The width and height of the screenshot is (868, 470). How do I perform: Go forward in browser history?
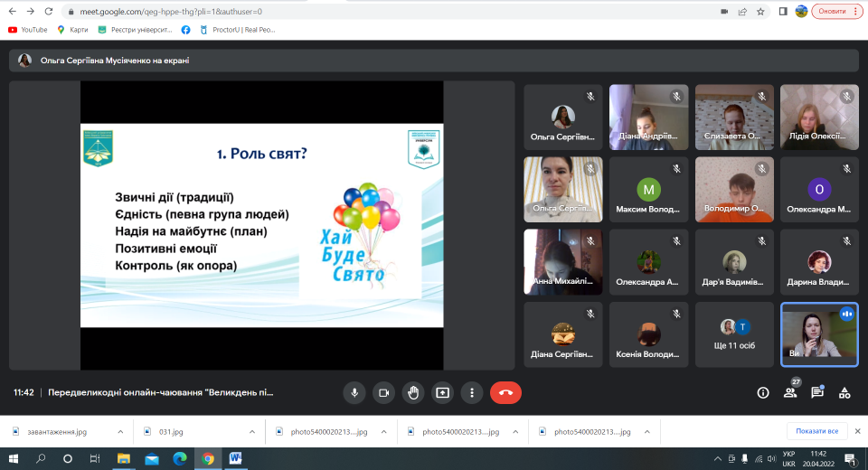(31, 11)
